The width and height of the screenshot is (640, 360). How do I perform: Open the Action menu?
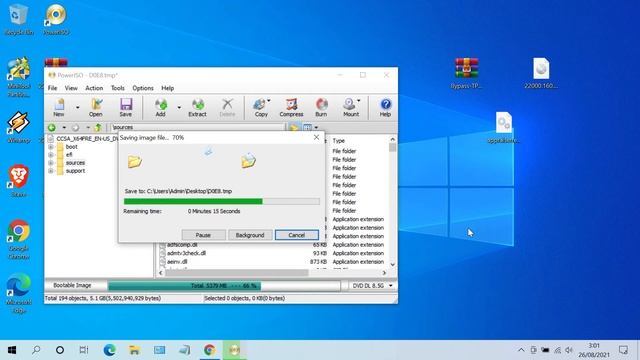(x=94, y=88)
